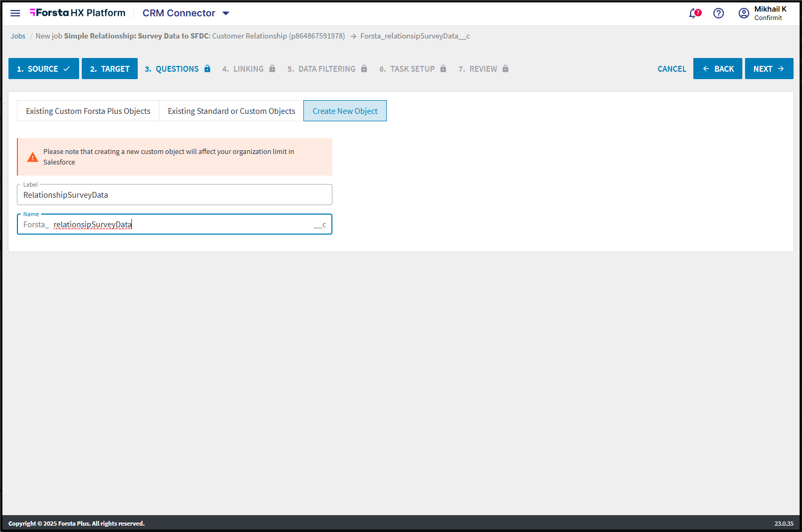
Task: Click the lock icon beside Questions step
Action: point(207,69)
